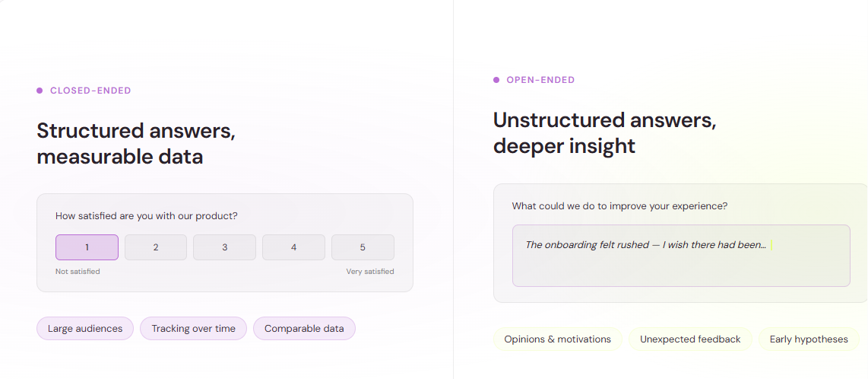Screen dimensions: 868x379
Task: Click the CLOSED-ENDED section label
Action: click(x=90, y=91)
